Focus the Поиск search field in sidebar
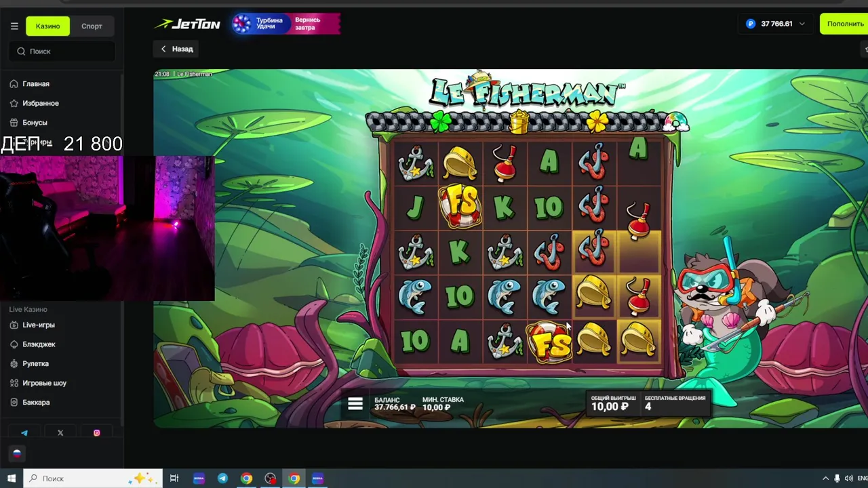Viewport: 868px width, 488px height. (x=62, y=51)
